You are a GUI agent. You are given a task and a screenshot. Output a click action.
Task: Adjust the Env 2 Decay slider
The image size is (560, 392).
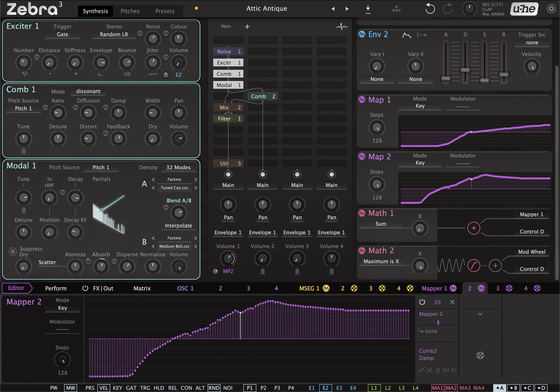point(465,70)
